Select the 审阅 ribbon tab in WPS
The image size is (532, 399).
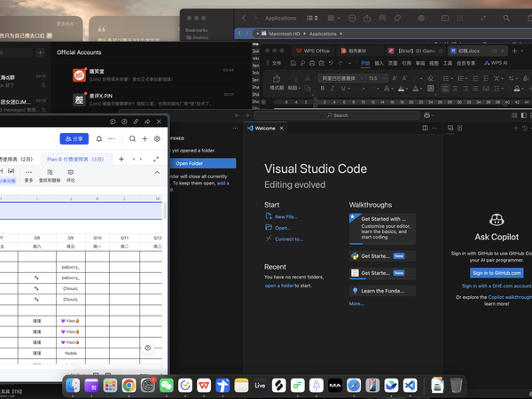420,63
